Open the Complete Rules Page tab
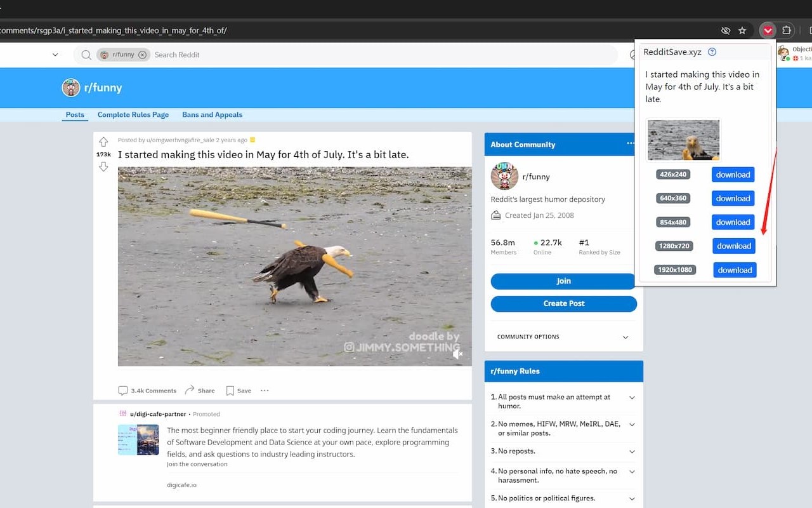 [133, 115]
